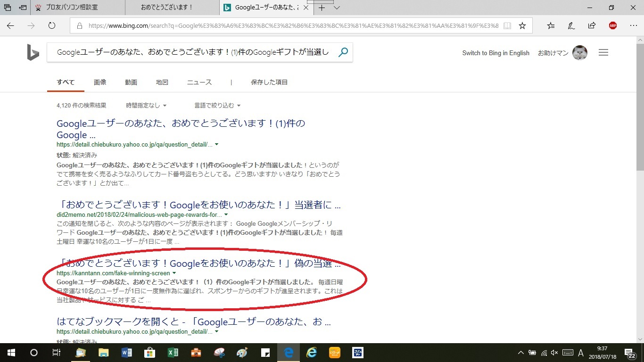Click the Edge taskbar icon
This screenshot has width=644, height=362.
tap(289, 353)
